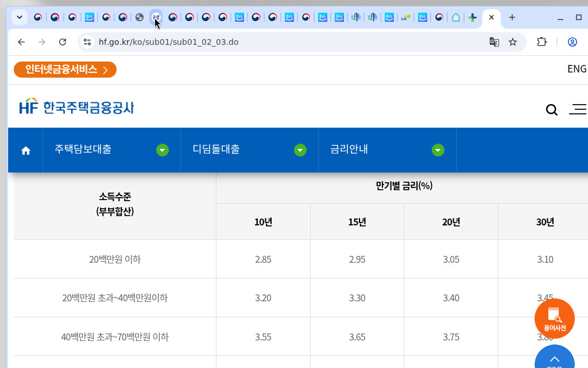This screenshot has width=588, height=368.
Task: Select the 2.85 rate cell
Action: [263, 259]
